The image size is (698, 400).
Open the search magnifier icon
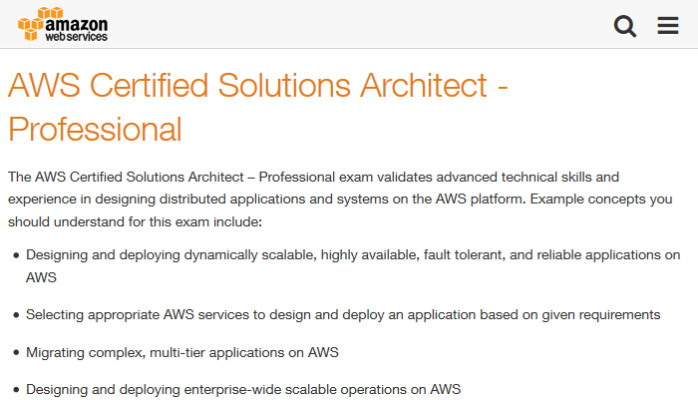[625, 26]
